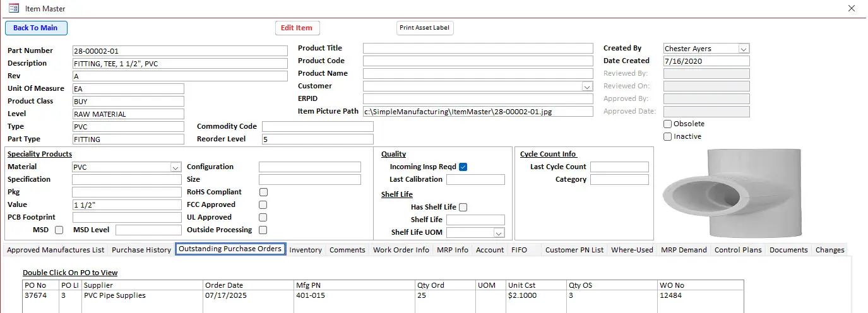This screenshot has width=868, height=313.
Task: Check the RoHS Compliant box
Action: click(x=263, y=192)
